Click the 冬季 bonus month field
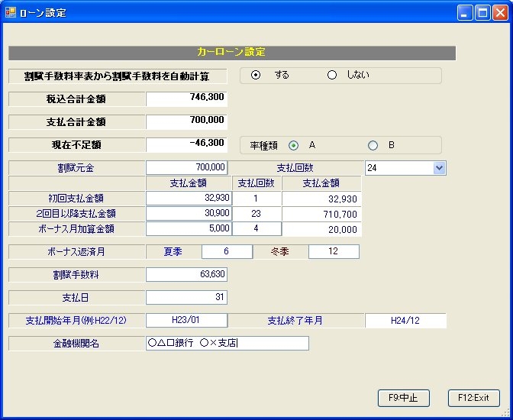513x420 pixels. 334,252
